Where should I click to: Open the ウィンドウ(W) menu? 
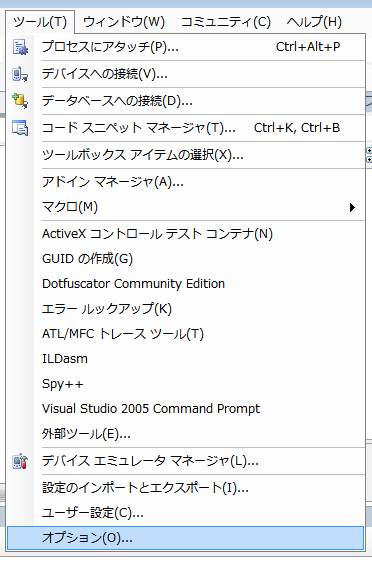[x=124, y=22]
